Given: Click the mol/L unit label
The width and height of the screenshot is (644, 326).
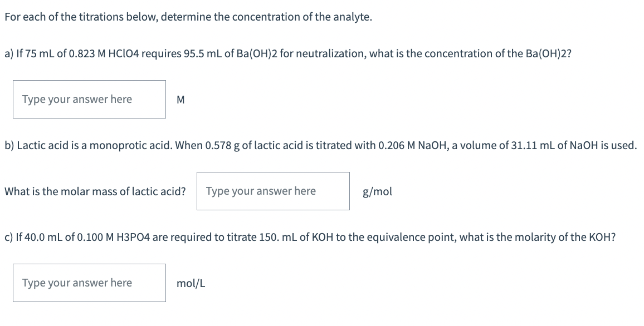Looking at the screenshot, I should click(191, 283).
